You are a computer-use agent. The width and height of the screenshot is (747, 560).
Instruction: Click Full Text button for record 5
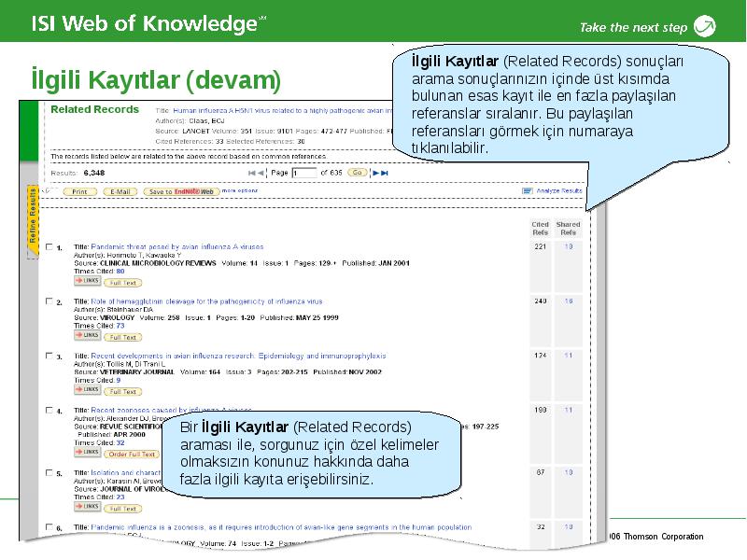coord(123,509)
